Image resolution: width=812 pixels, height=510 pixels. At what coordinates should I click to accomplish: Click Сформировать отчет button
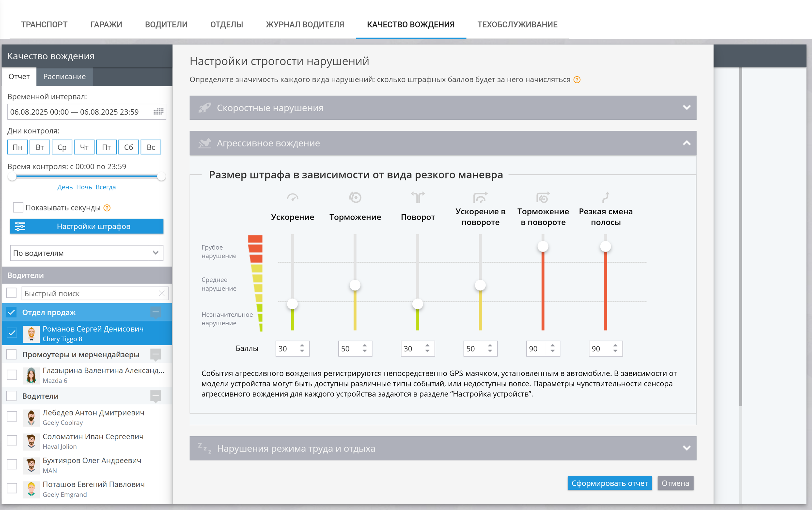tap(610, 483)
